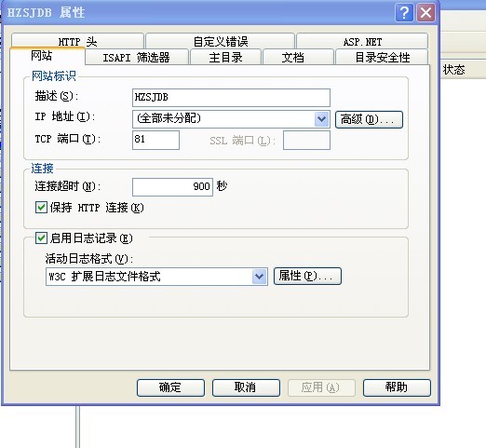The height and width of the screenshot is (448, 486).
Task: Expand the IP 地址 dropdown arrow
Action: pos(321,119)
